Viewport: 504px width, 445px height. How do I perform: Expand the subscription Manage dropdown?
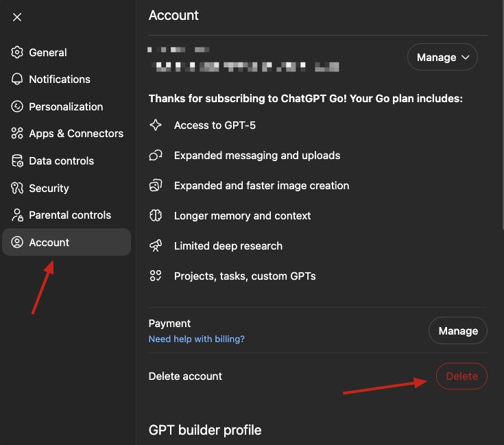click(x=442, y=57)
